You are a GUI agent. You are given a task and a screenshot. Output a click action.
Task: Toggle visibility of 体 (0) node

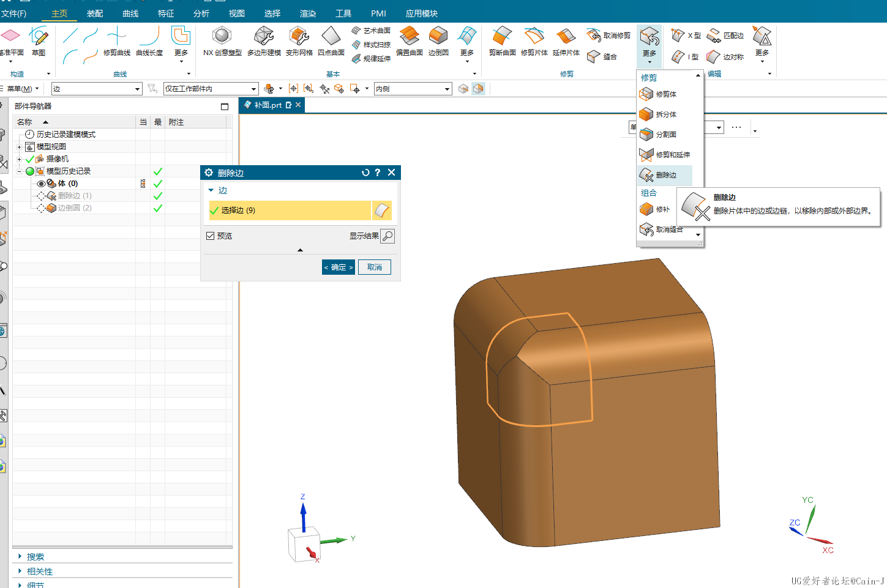click(x=42, y=184)
